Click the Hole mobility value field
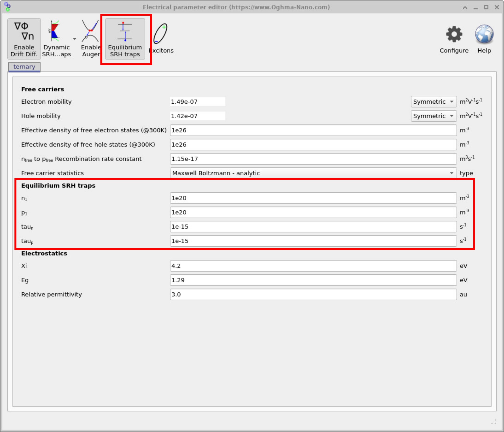The image size is (504, 432). pyautogui.click(x=197, y=116)
